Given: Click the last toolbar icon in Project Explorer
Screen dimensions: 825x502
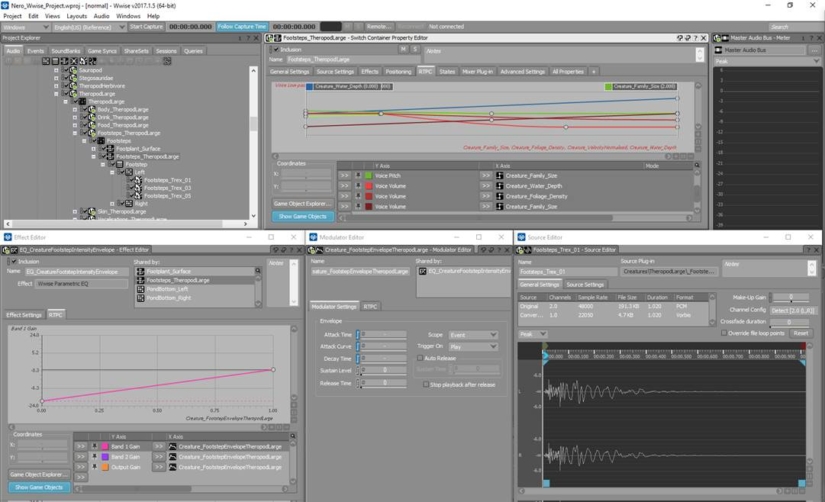Looking at the screenshot, I should click(x=167, y=61).
